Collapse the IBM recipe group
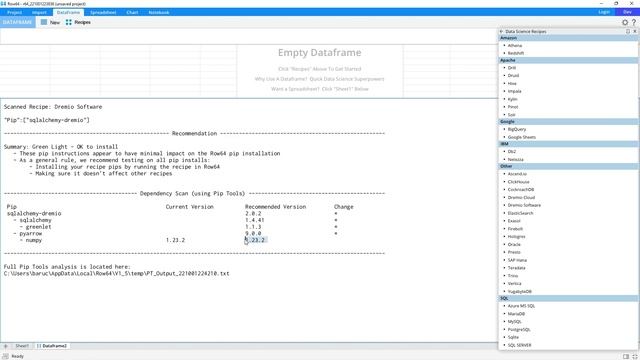The image size is (640, 360). tap(568, 144)
